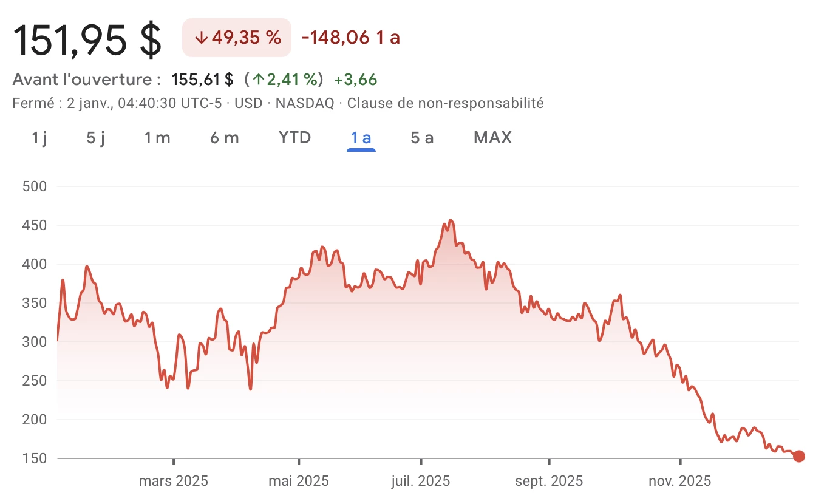Screen dimensions: 827x504
Task: Select the currently active 1 a tab
Action: 361,138
